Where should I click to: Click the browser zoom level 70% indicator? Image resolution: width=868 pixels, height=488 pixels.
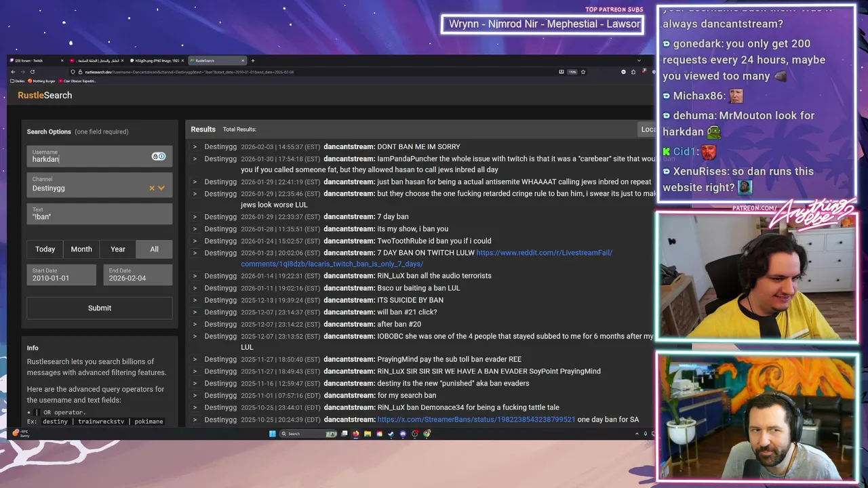(x=572, y=72)
